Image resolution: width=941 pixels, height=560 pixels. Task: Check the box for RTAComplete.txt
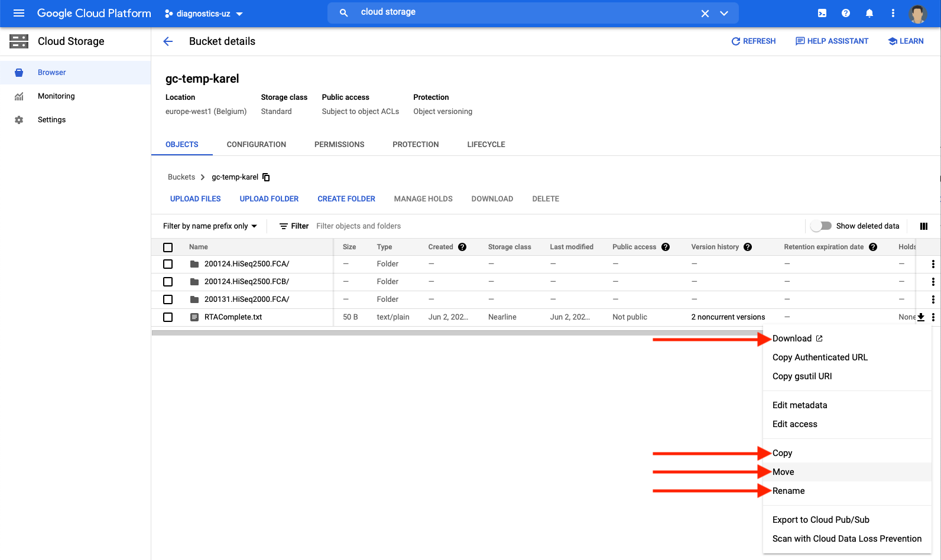(168, 317)
